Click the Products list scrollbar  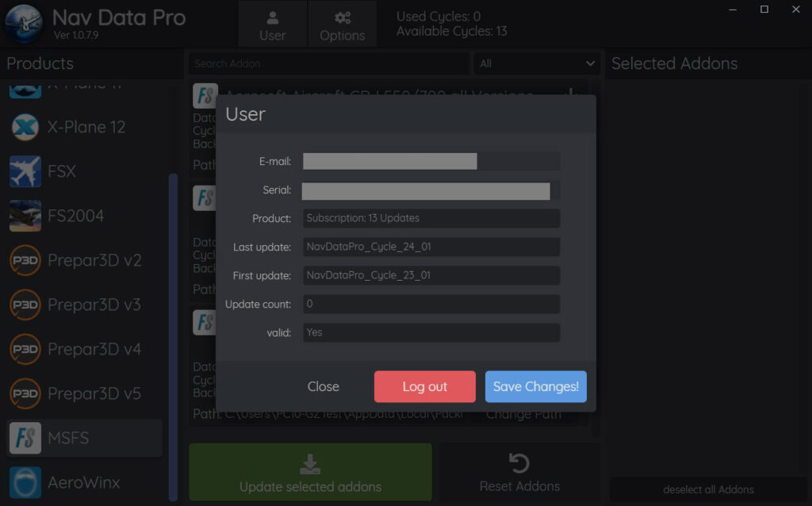(x=173, y=336)
